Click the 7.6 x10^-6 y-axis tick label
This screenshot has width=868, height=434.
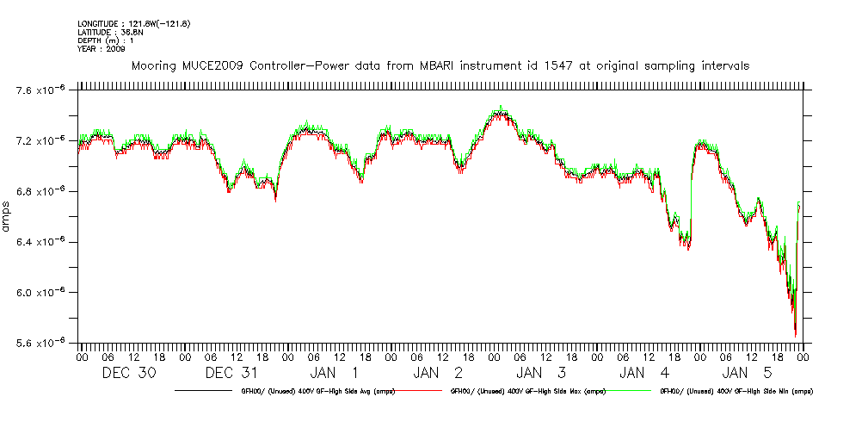(39, 90)
